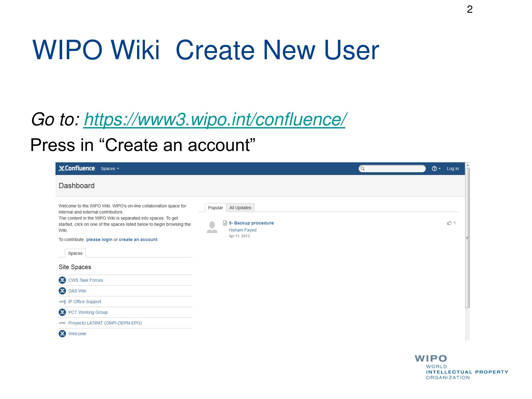Click the page document icon beside Backup procedure

click(225, 223)
